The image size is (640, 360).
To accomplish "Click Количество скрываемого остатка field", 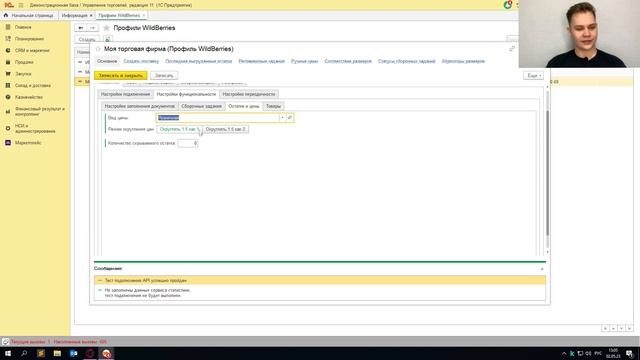I will [188, 143].
